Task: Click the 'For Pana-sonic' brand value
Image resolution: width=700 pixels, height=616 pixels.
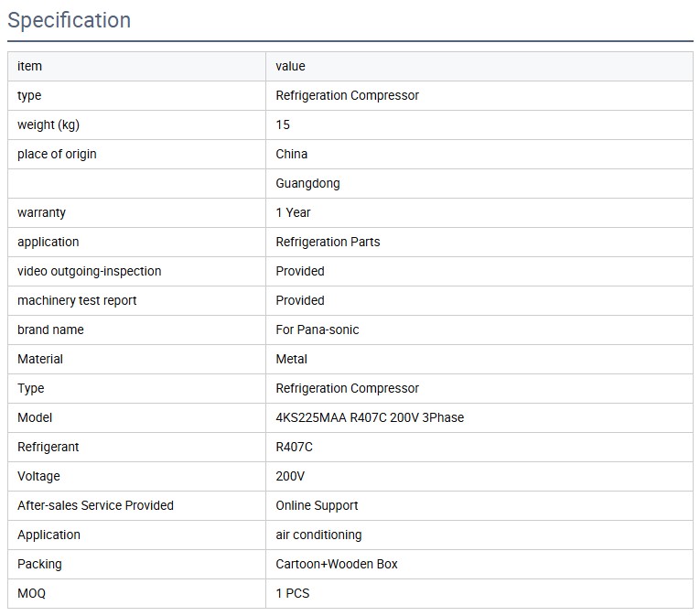Action: point(318,330)
